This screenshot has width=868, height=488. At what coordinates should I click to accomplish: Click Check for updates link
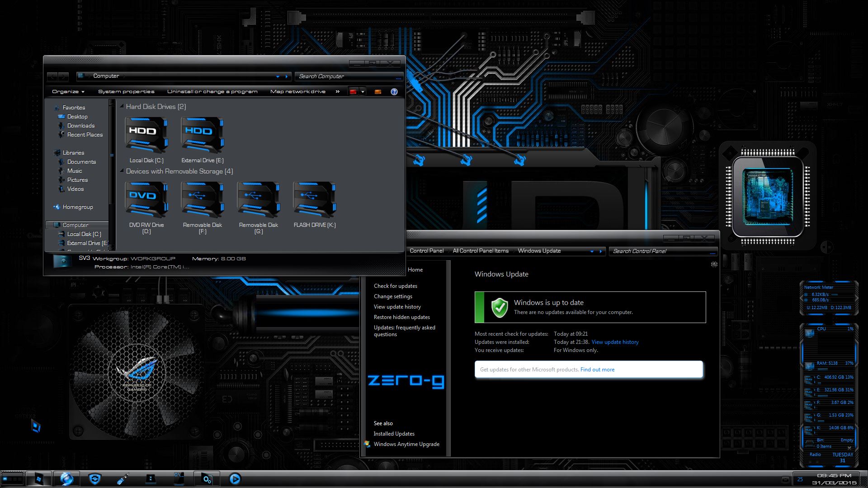395,286
